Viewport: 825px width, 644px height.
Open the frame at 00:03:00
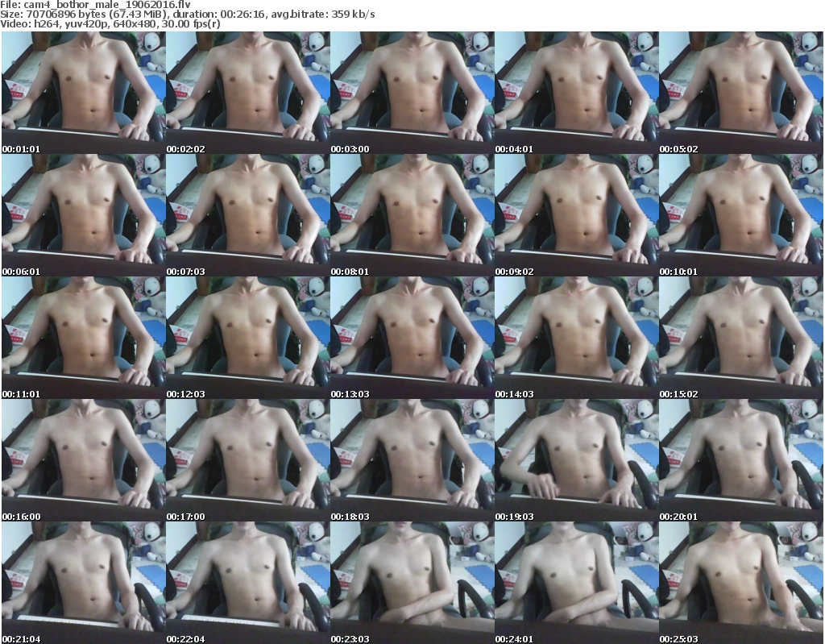(x=412, y=93)
